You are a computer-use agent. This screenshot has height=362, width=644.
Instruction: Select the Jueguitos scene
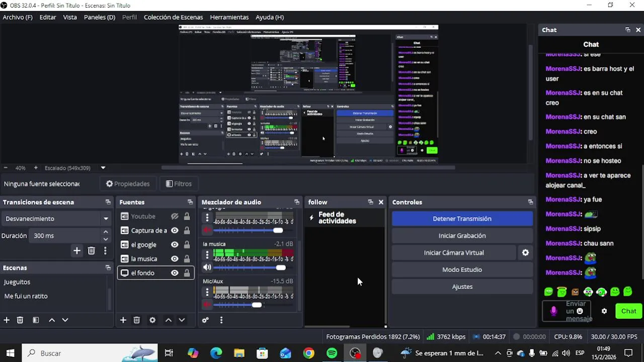pos(17,282)
